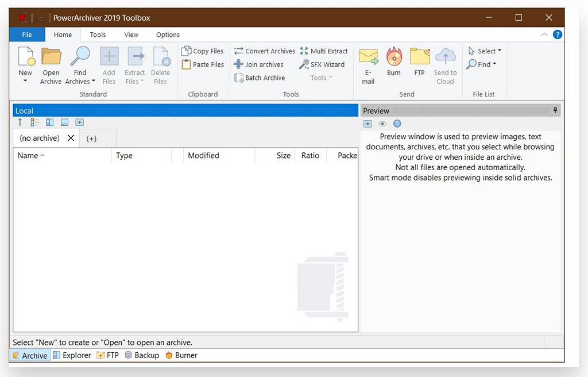Sort list by Type column
The width and height of the screenshot is (588, 377).
[x=141, y=156]
